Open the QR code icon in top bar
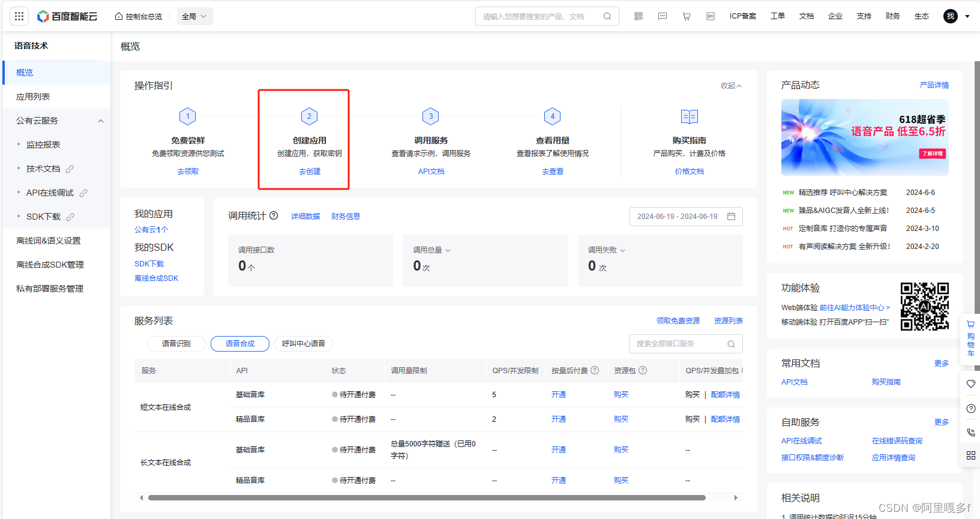 coord(639,16)
